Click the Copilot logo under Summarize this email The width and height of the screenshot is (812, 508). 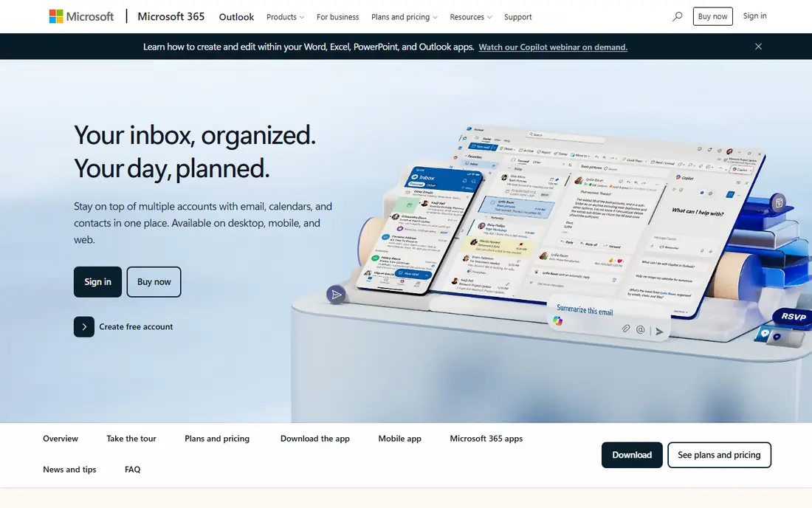point(558,321)
